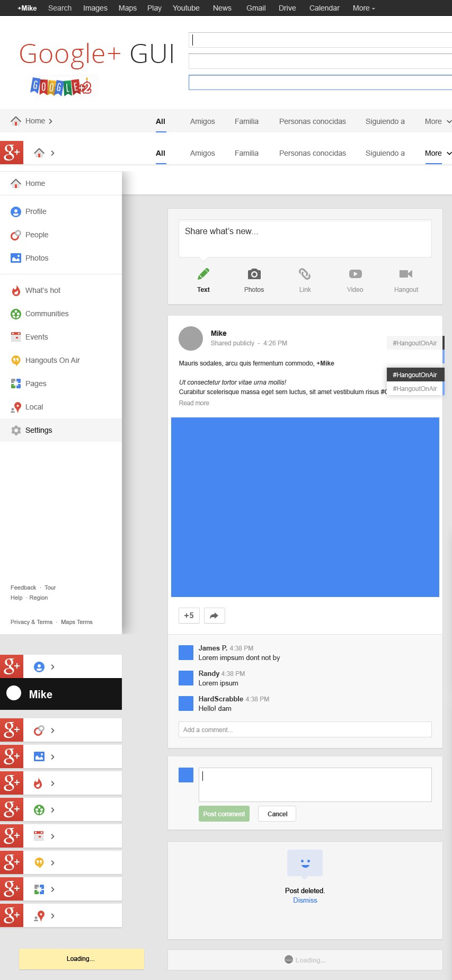Click the Hangouts On Air yellow icon
The width and height of the screenshot is (452, 980).
click(16, 360)
